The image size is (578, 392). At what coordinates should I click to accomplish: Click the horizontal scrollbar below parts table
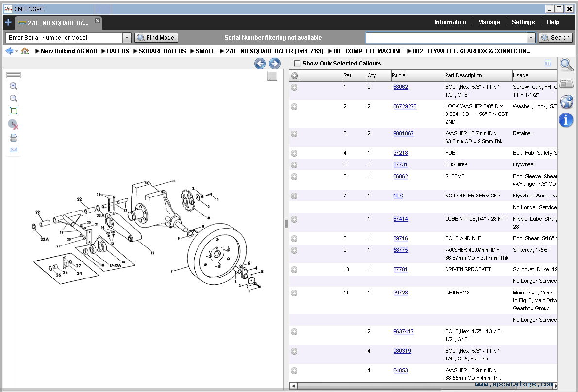(x=422, y=386)
